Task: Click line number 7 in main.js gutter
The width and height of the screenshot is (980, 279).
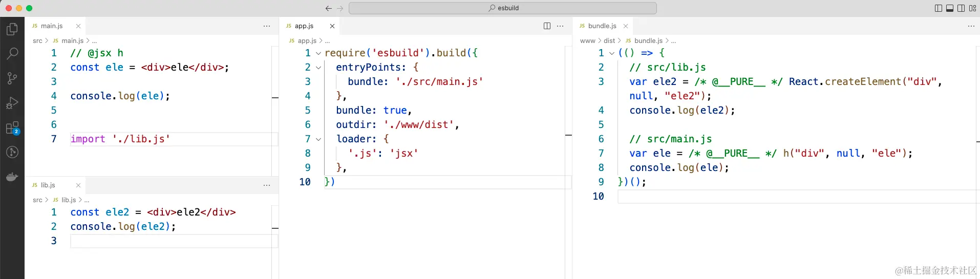Action: click(x=54, y=139)
